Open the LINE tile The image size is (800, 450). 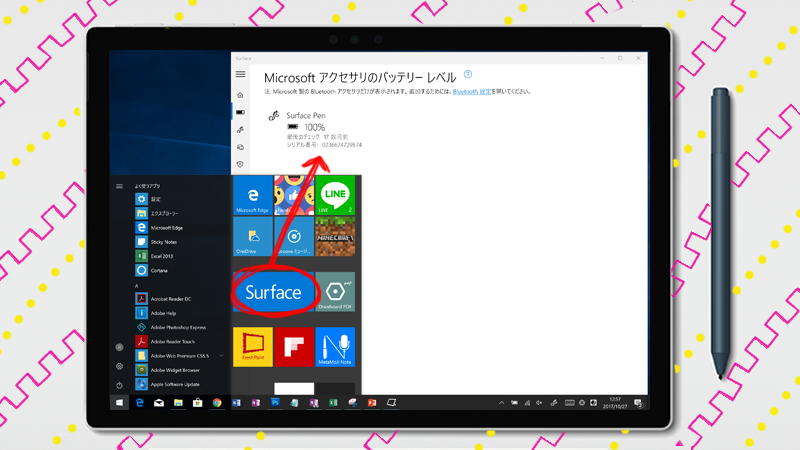[x=335, y=195]
